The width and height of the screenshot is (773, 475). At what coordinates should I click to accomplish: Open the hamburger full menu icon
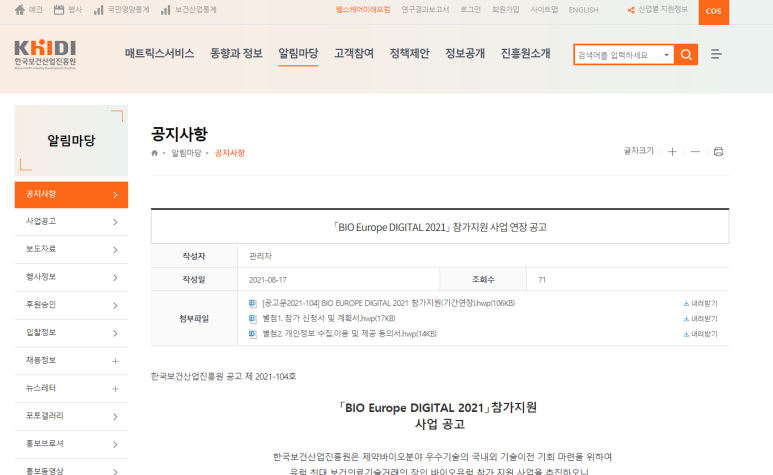pos(716,54)
